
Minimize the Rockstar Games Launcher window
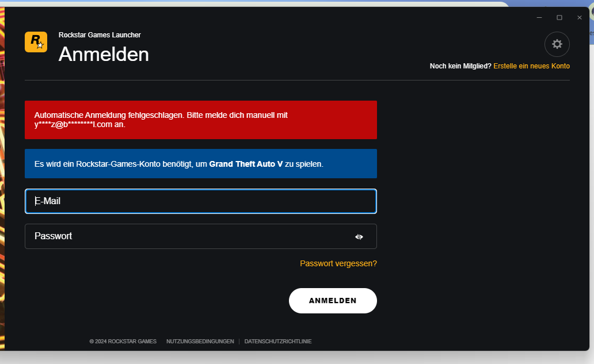click(x=539, y=17)
